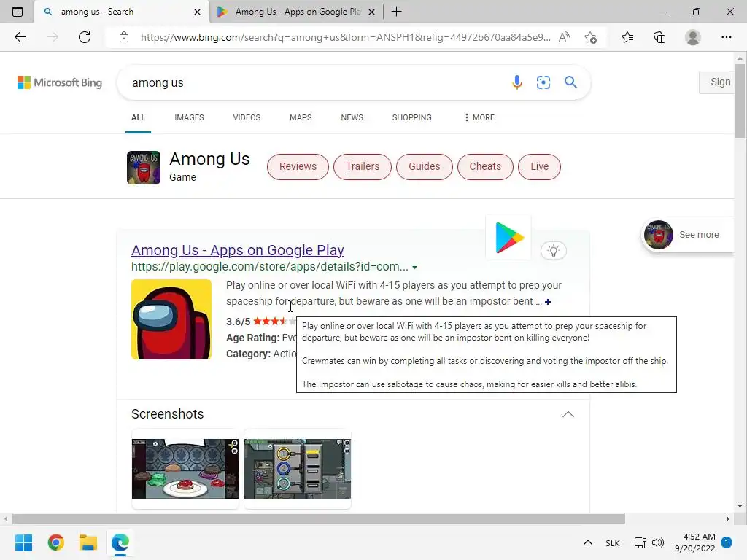Open the Collections icon
Image resolution: width=747 pixels, height=560 pixels.
click(x=659, y=37)
